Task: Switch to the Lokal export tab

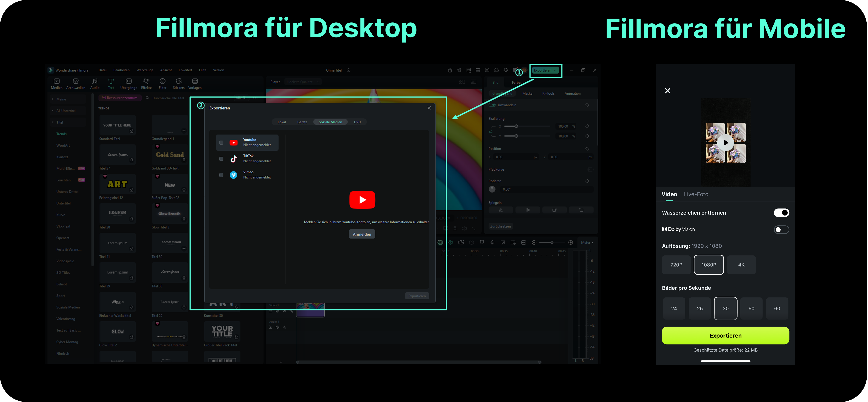Action: pyautogui.click(x=282, y=122)
